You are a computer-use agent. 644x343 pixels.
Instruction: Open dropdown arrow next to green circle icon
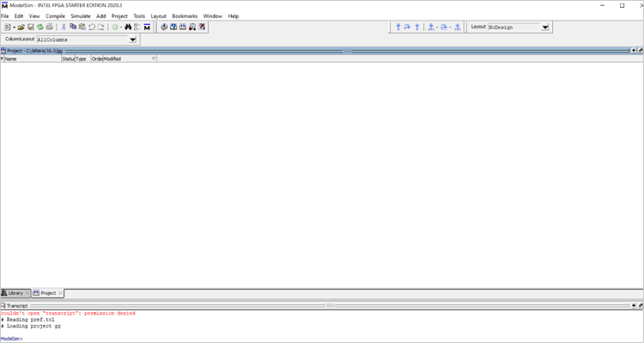point(121,28)
